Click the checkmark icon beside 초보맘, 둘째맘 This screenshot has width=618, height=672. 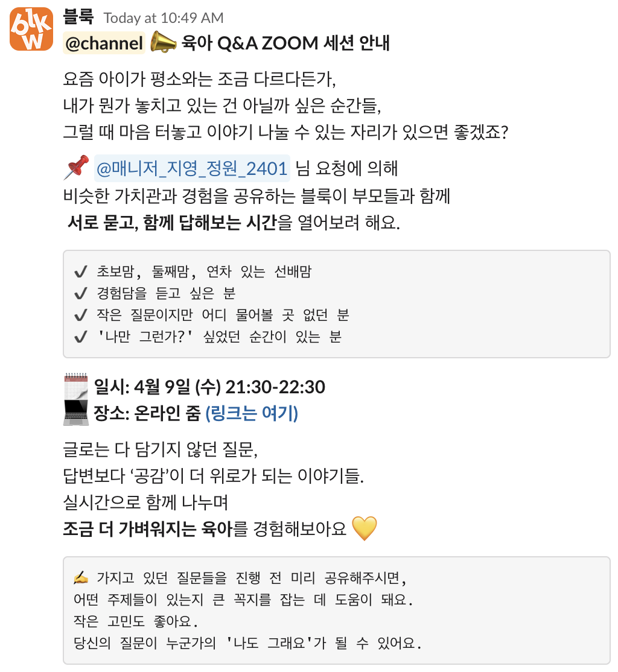pos(81,271)
